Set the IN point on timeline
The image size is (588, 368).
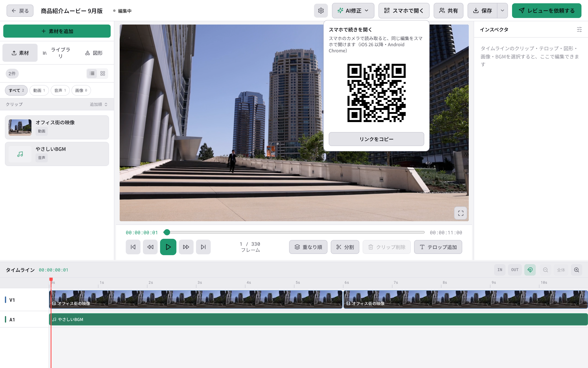500,270
